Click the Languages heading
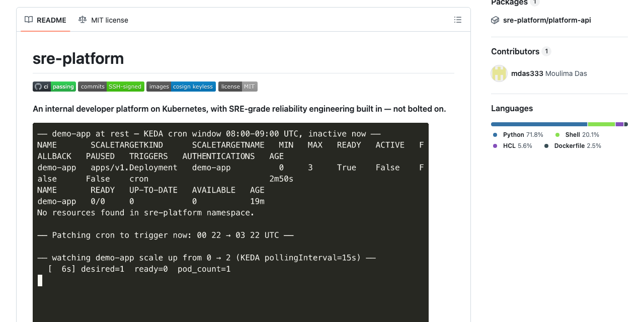The height and width of the screenshot is (322, 644). click(512, 108)
